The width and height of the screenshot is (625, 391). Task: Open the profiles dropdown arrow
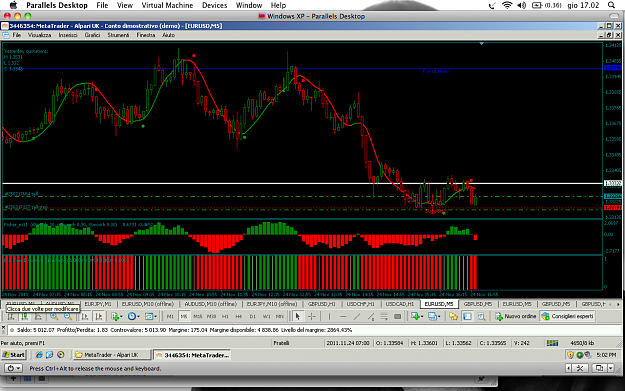tap(439, 316)
